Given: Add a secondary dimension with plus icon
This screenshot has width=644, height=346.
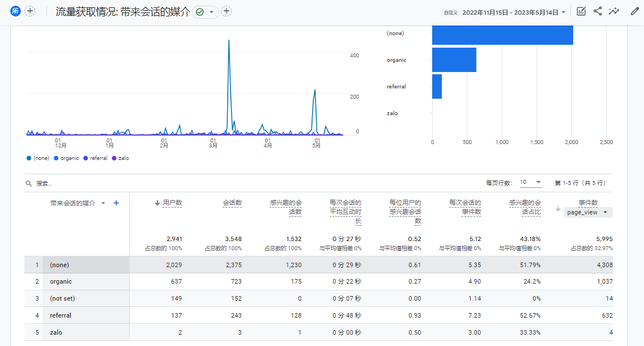Looking at the screenshot, I should [116, 203].
